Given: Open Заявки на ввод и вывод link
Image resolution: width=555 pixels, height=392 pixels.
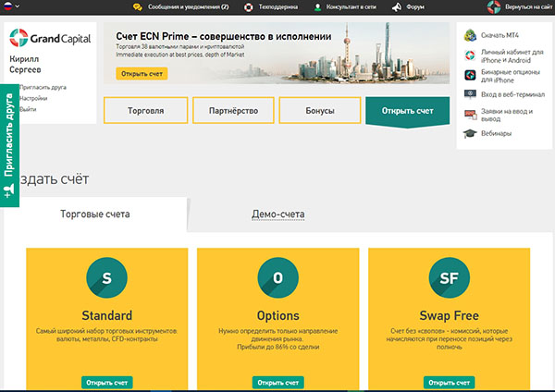Looking at the screenshot, I should pos(507,115).
